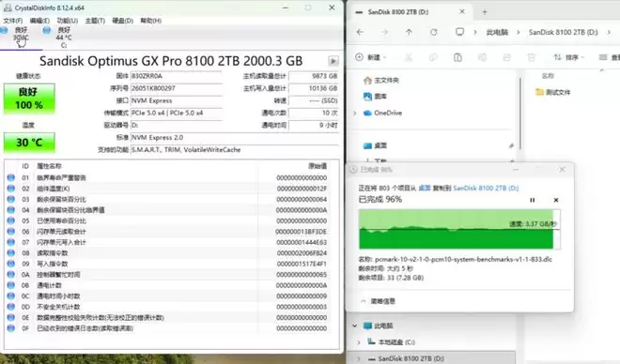
Task: Click SanDisk 8100 2TB (D:) destination link
Action: pos(486,189)
